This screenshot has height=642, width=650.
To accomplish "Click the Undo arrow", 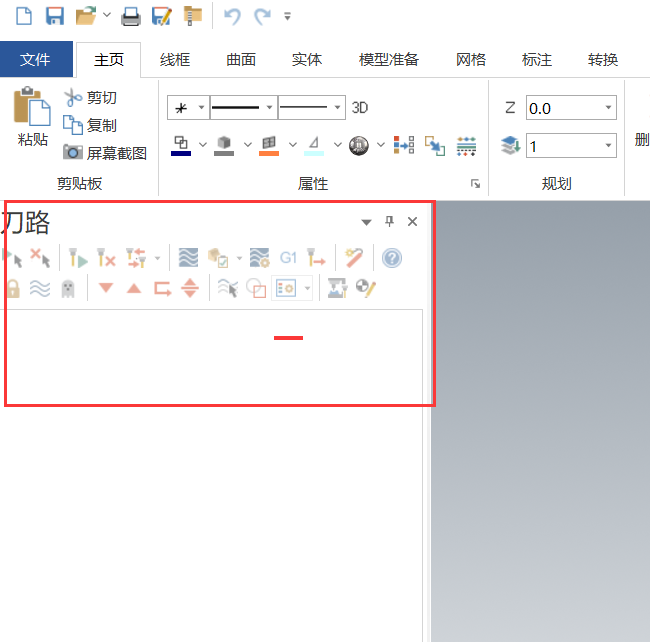I will pyautogui.click(x=232, y=17).
